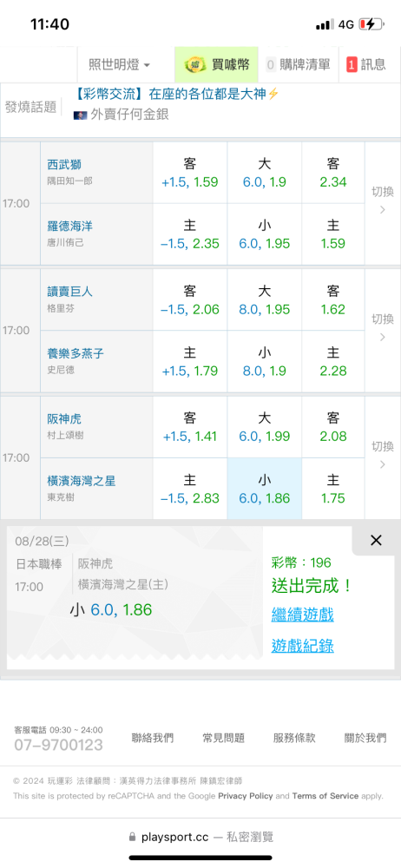
Task: Tap support phone number 07-9700123
Action: click(59, 745)
